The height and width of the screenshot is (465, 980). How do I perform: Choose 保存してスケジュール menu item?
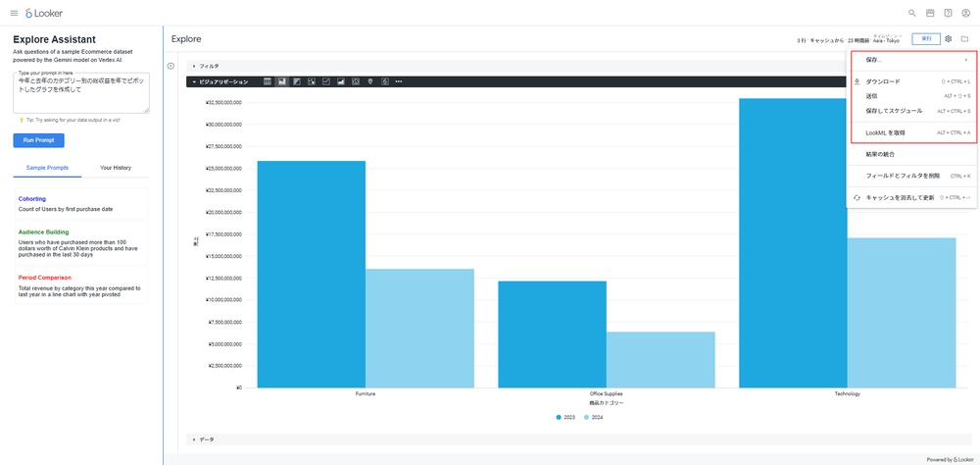(x=911, y=111)
